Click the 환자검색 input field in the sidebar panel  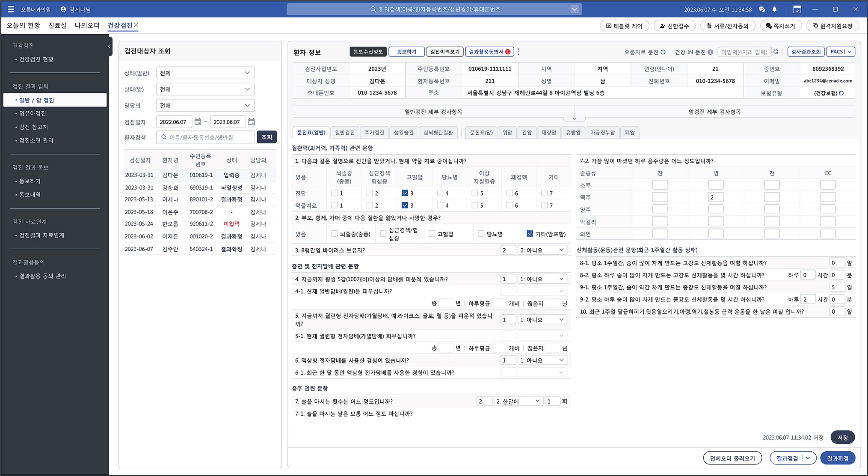205,137
